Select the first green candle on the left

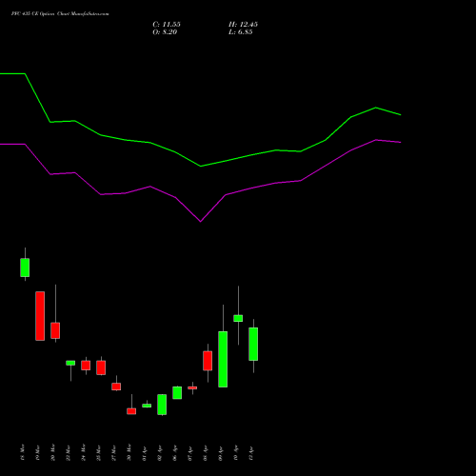pyautogui.click(x=25, y=268)
